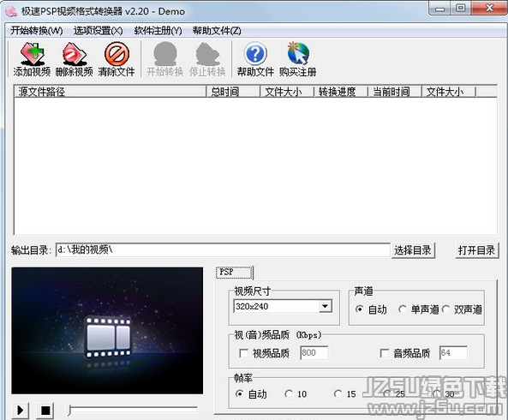Image resolution: width=508 pixels, height=420 pixels.
Task: Click the 打开目录 button
Action: pos(476,250)
